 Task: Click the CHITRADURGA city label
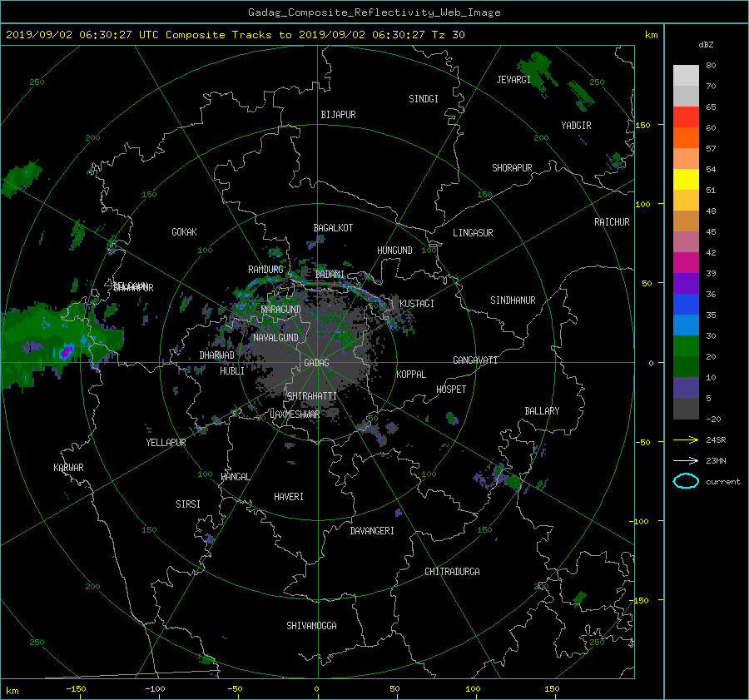pyautogui.click(x=453, y=572)
